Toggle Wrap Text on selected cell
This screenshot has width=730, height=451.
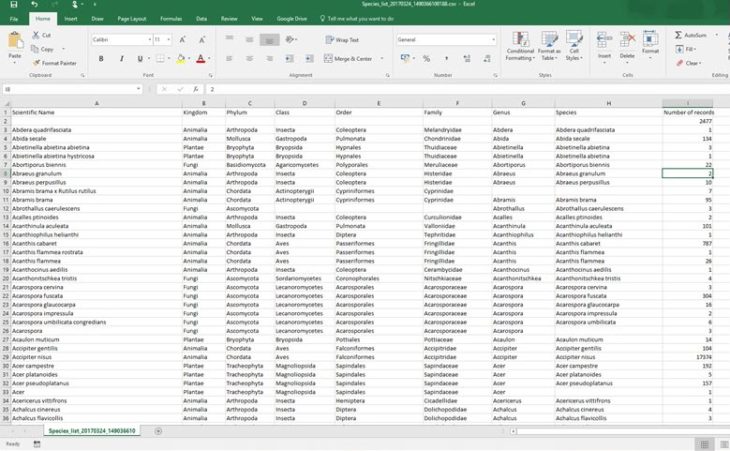tap(342, 40)
